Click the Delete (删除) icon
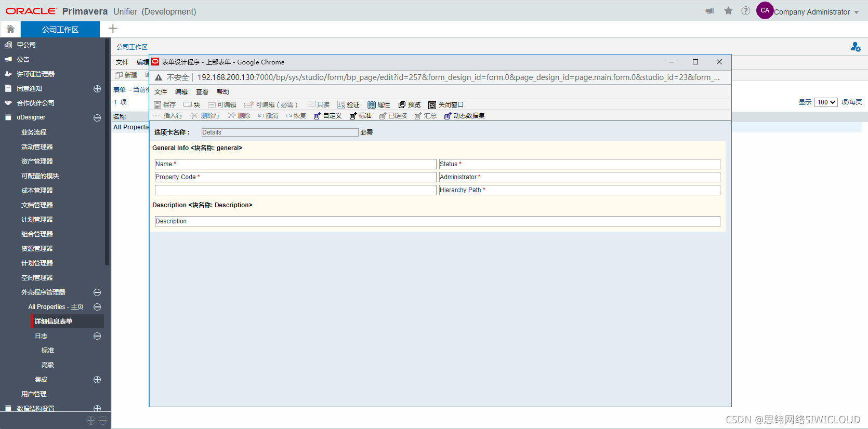This screenshot has width=868, height=429. pos(232,116)
